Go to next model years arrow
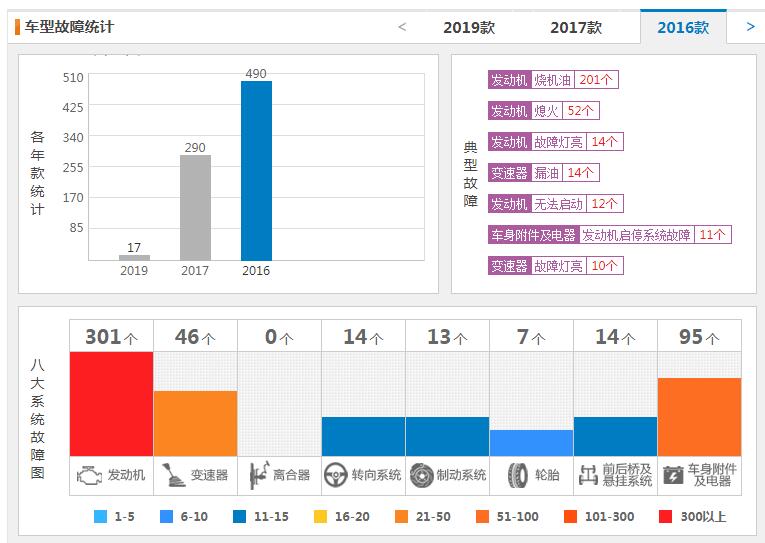The image size is (765, 543). (x=751, y=27)
